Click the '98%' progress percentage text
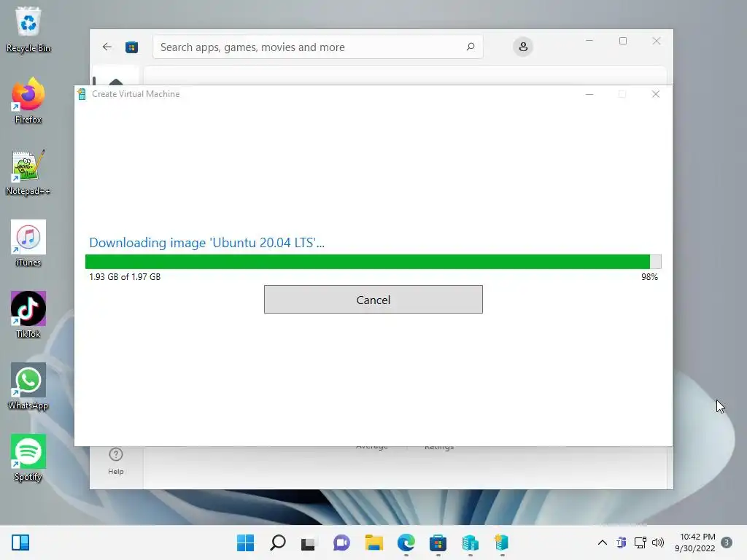Viewport: 747px width, 560px height. click(x=649, y=276)
